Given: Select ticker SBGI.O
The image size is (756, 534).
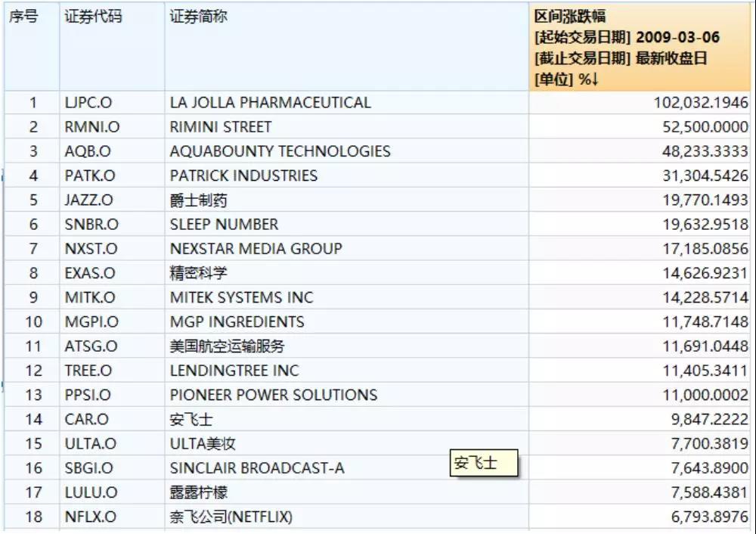Looking at the screenshot, I should coord(89,468).
